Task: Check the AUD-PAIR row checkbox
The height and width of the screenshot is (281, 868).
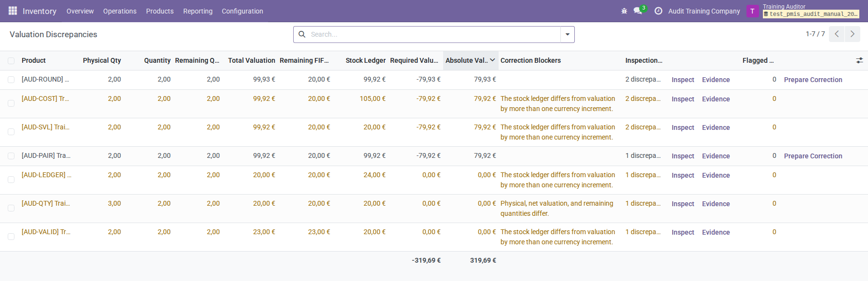Action: (x=11, y=156)
